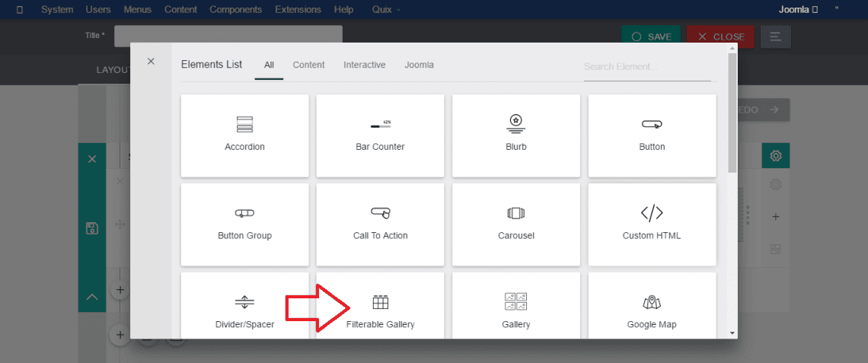Viewport: 868px width, 363px height.
Task: Add the Bar Counter element
Action: [380, 135]
